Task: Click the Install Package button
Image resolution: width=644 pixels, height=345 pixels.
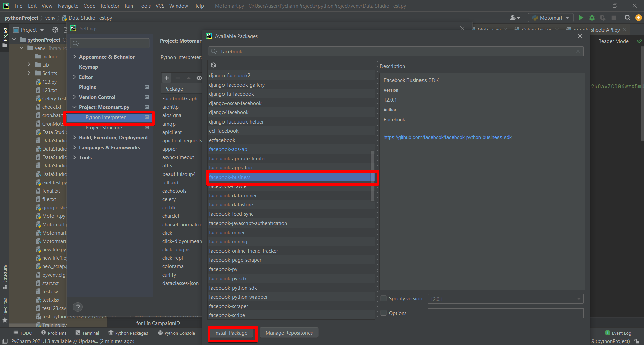Action: pyautogui.click(x=231, y=333)
